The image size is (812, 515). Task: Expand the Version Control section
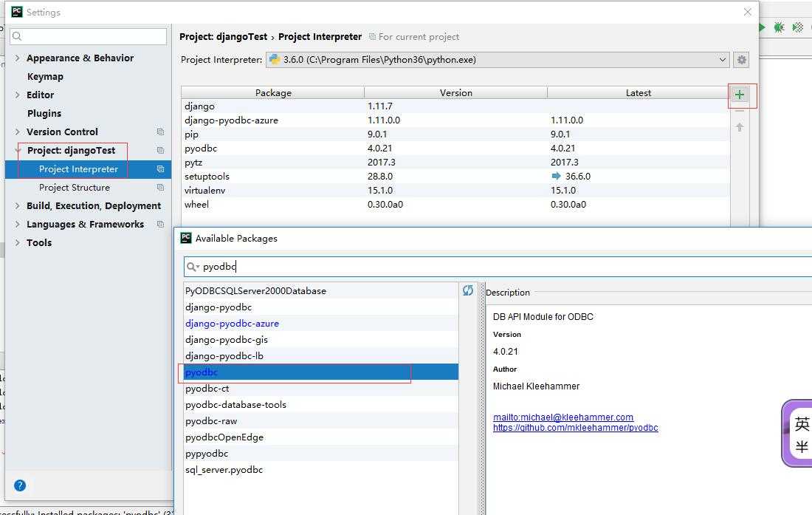click(17, 132)
